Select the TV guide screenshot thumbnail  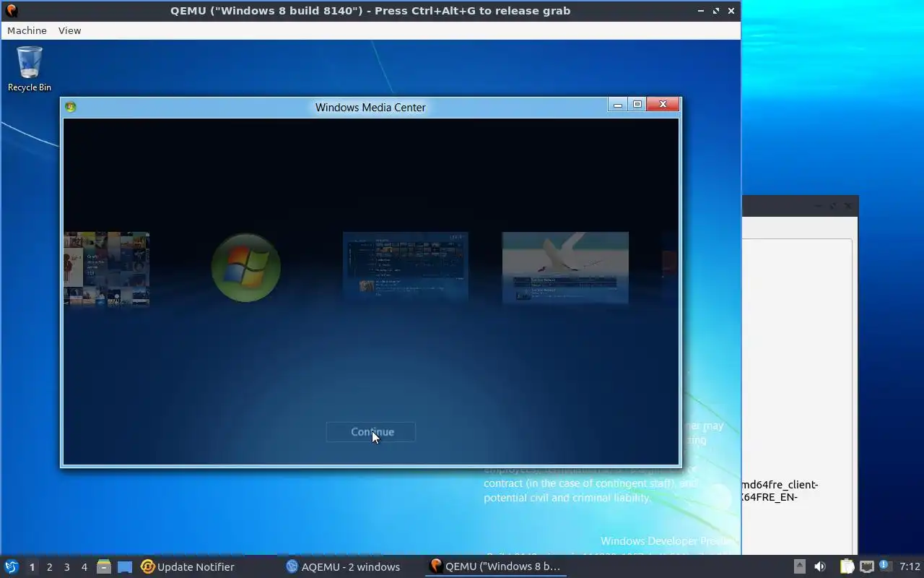tap(406, 266)
